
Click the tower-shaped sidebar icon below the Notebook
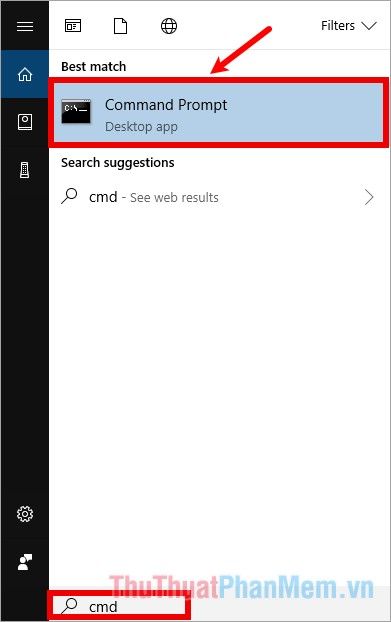pyautogui.click(x=25, y=170)
